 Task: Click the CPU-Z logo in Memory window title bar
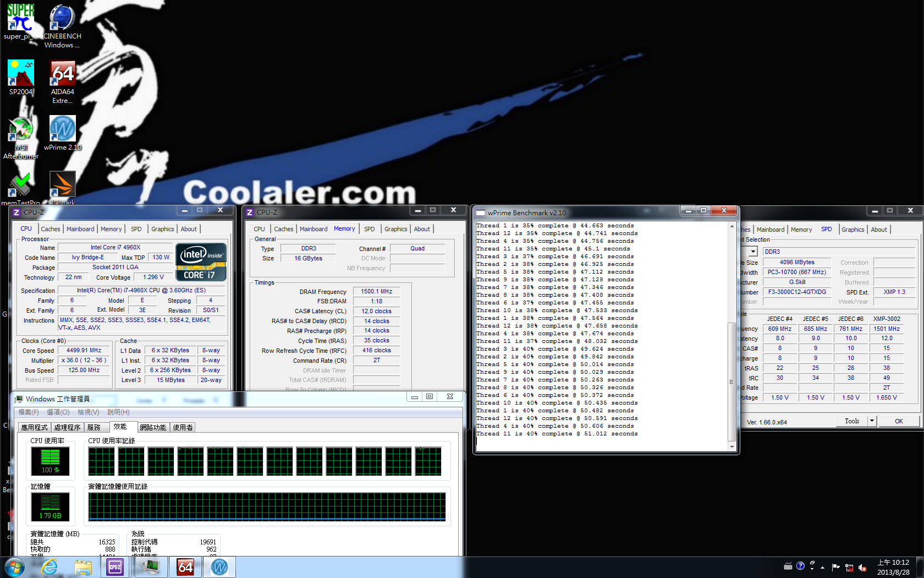coord(250,212)
